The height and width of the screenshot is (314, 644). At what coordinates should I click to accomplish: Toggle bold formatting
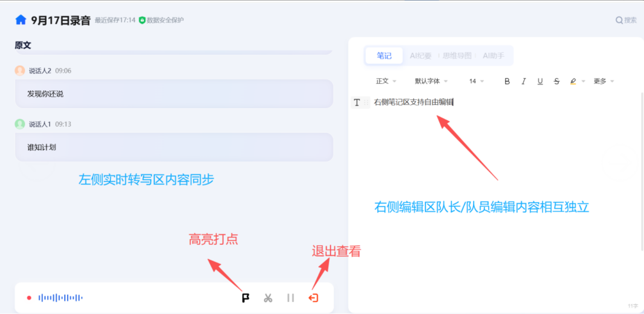[x=507, y=81]
